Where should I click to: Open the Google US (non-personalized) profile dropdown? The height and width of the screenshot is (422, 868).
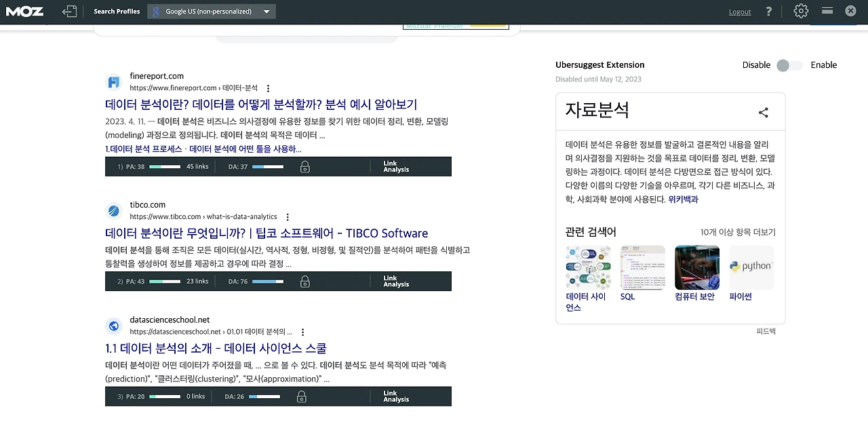click(267, 11)
